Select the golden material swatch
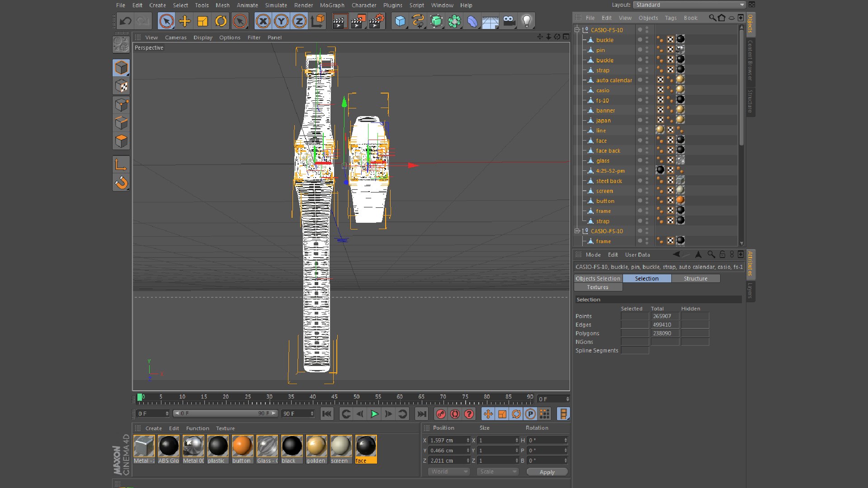 point(316,447)
